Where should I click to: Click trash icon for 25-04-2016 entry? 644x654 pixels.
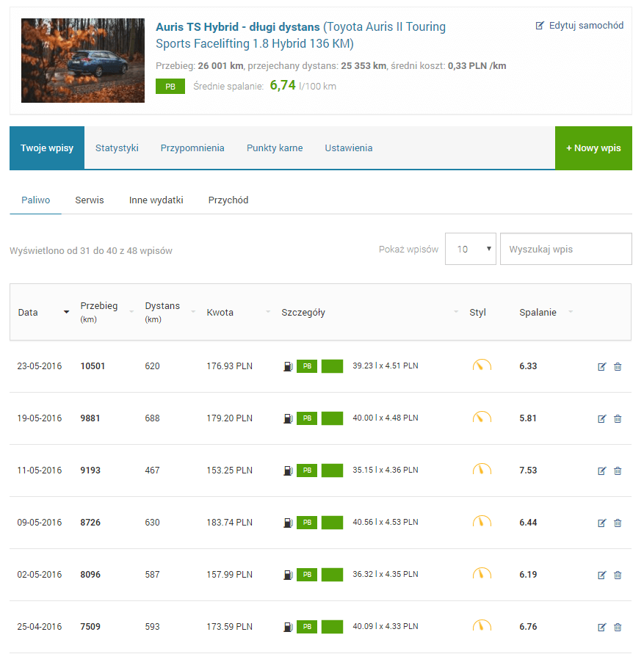pos(618,627)
